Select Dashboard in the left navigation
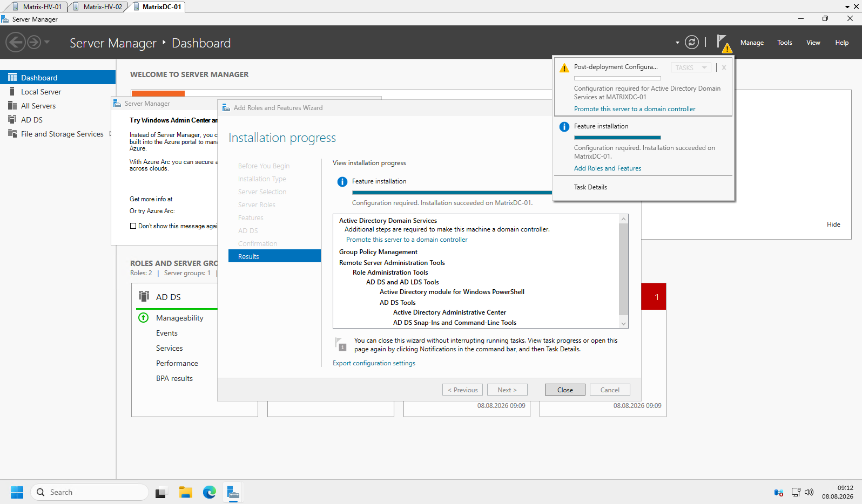 (x=58, y=77)
